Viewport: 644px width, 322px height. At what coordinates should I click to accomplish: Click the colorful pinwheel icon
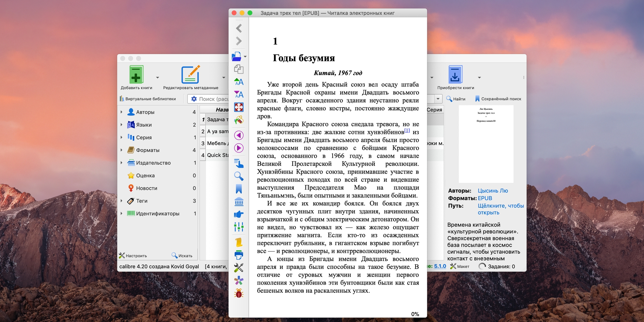239,280
